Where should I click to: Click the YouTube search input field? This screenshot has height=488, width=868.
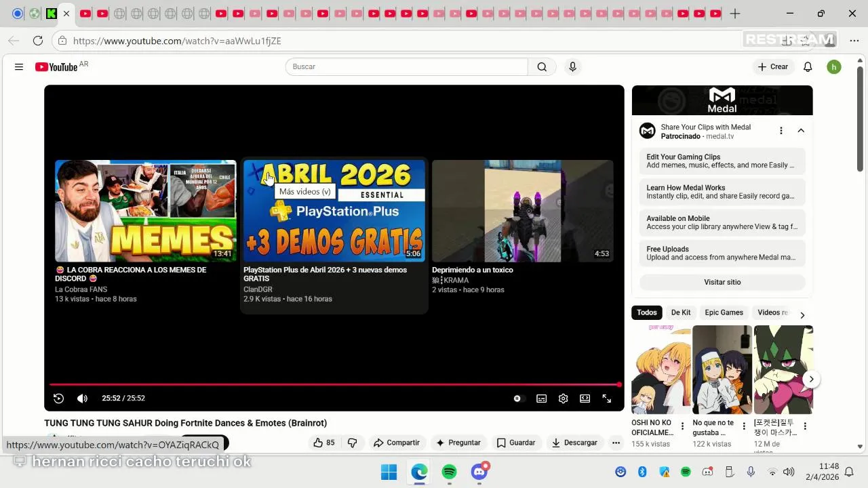407,66
